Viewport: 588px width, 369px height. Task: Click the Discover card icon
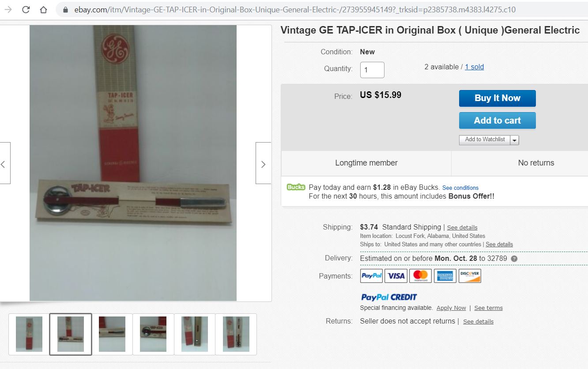470,276
